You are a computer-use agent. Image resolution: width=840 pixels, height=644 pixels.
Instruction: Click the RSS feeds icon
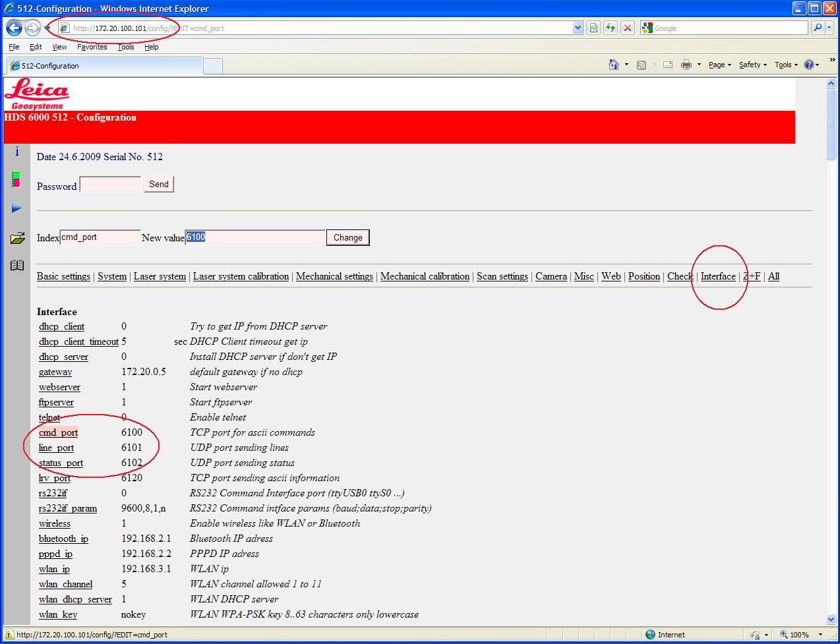(641, 65)
